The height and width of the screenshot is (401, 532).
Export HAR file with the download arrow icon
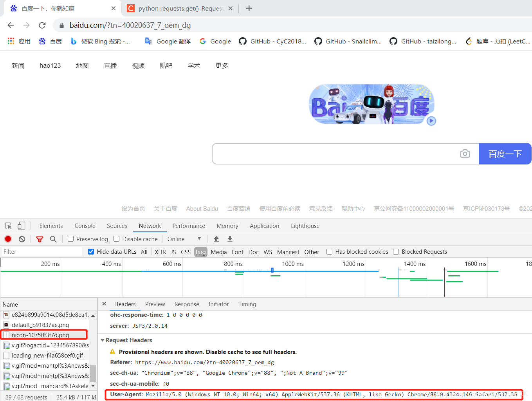230,239
